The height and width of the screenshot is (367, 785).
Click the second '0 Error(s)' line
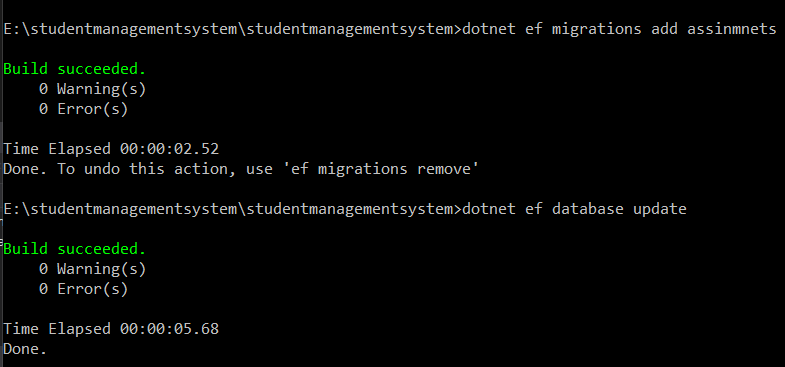(x=83, y=289)
